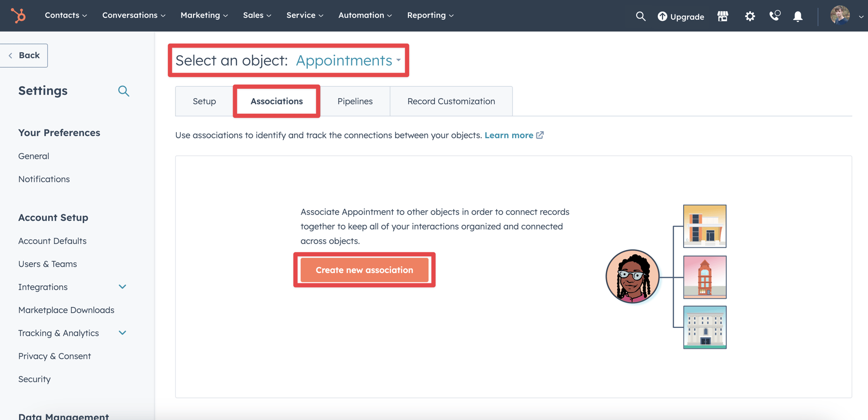
Task: Open the user profile avatar menu
Action: point(841,16)
